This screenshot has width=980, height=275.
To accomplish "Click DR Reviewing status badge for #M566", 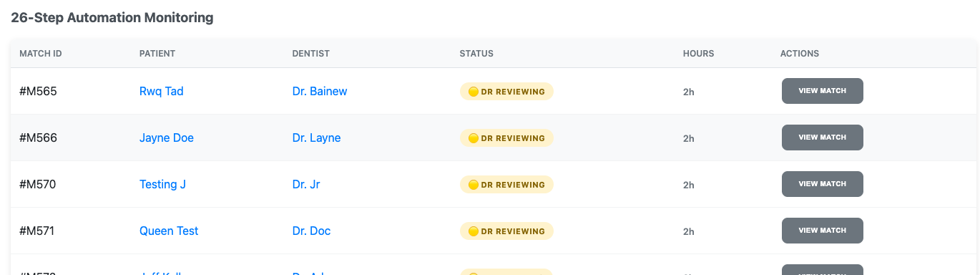I will 506,138.
